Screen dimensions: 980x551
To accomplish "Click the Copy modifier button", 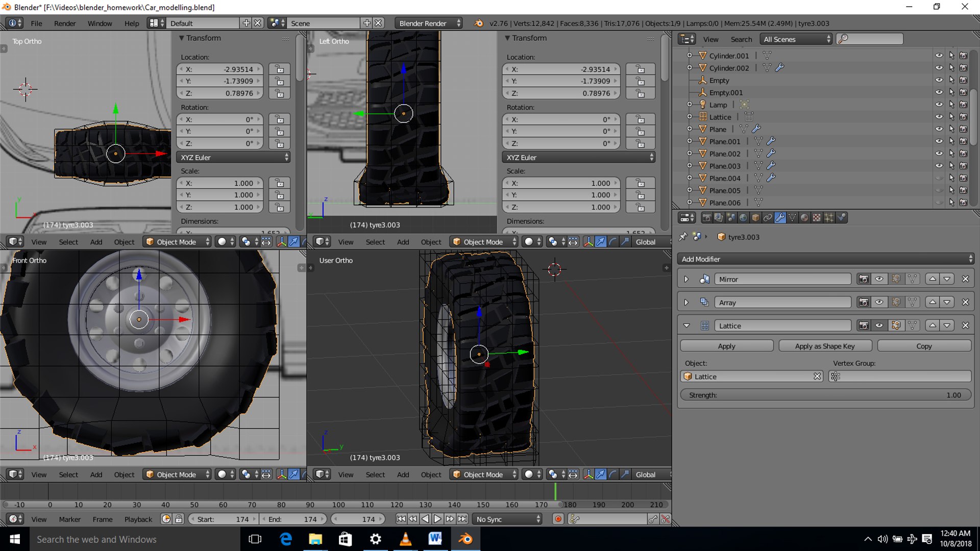I will coord(924,346).
